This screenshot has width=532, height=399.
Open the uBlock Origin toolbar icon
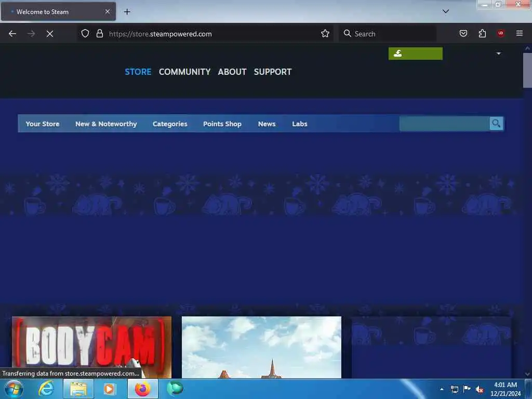tap(501, 33)
